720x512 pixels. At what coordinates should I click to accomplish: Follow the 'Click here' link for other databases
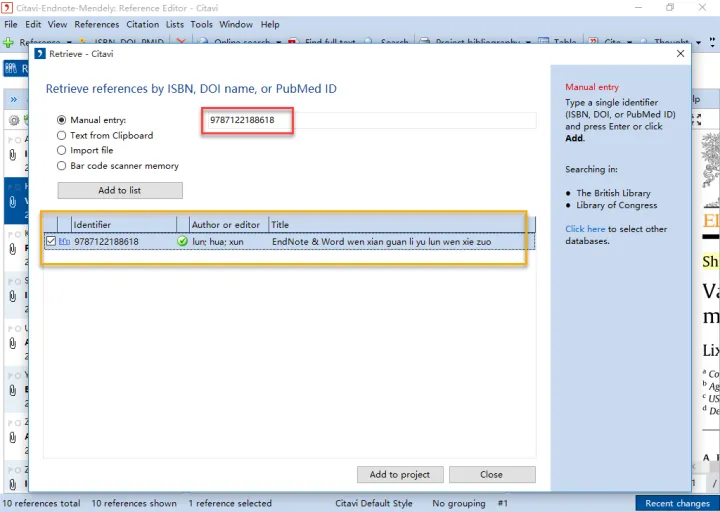585,229
